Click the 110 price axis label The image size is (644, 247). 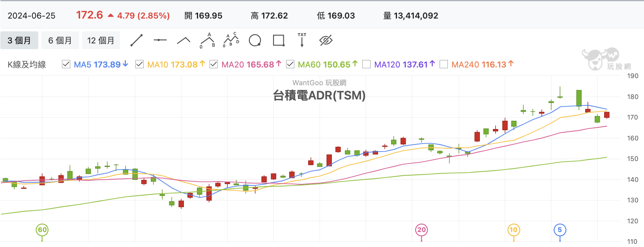[x=633, y=241]
